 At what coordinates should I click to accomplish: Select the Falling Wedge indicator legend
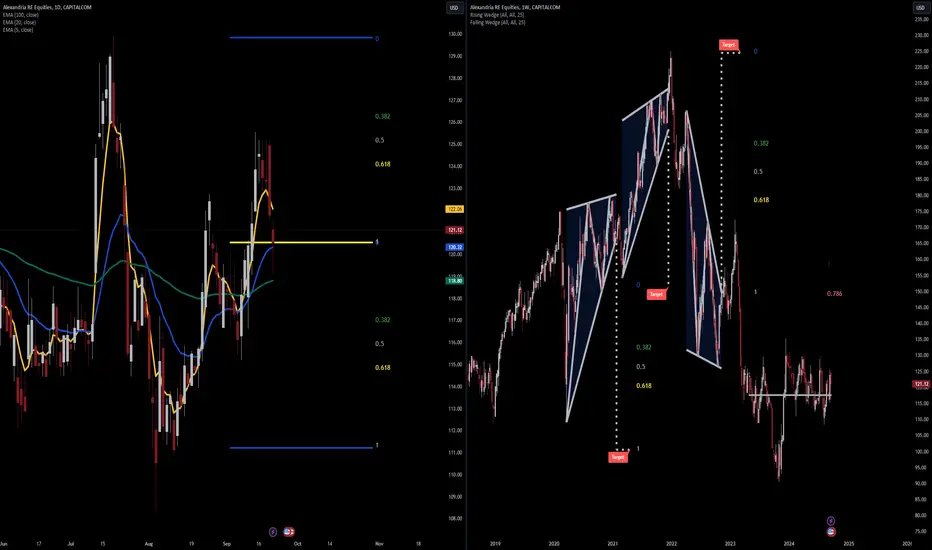pos(498,23)
